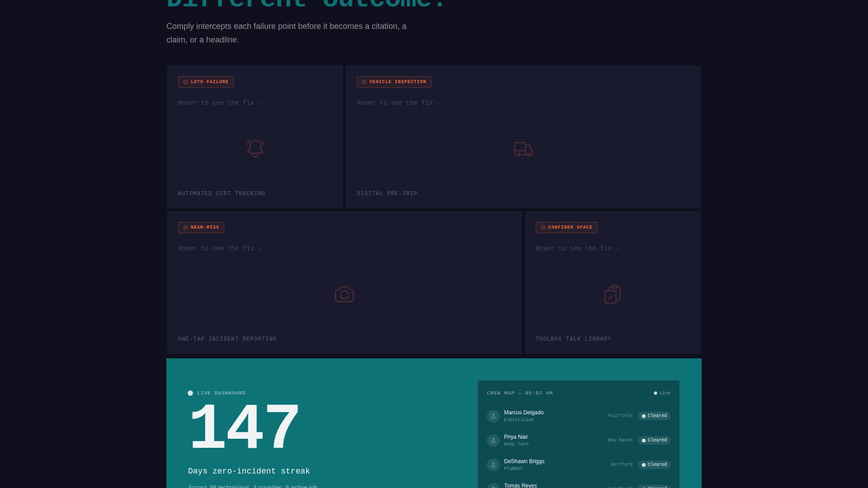Click 'Hover to see the fix' in Near-Miss card

[x=220, y=249]
